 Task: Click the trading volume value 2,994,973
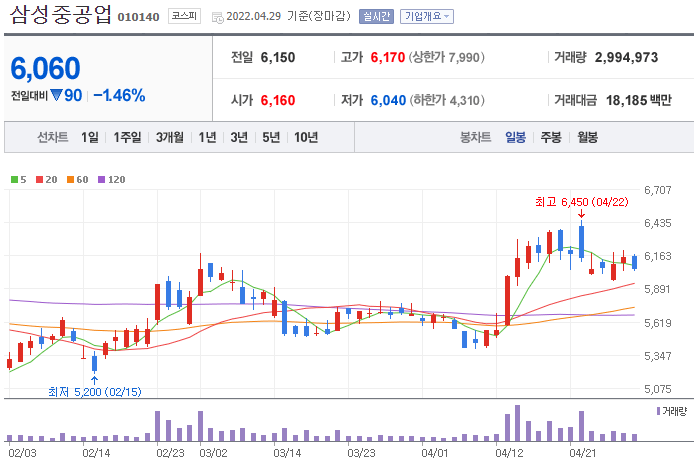626,58
